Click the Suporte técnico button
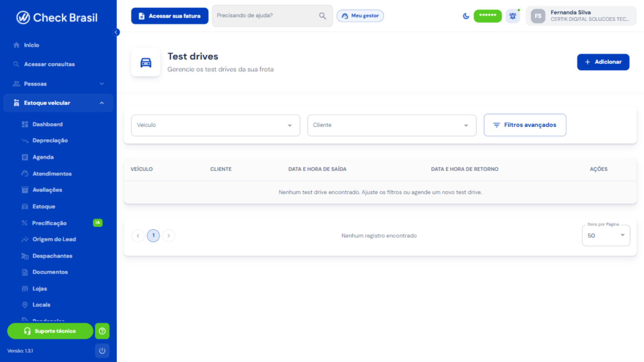Image resolution: width=644 pixels, height=362 pixels. coord(50,331)
